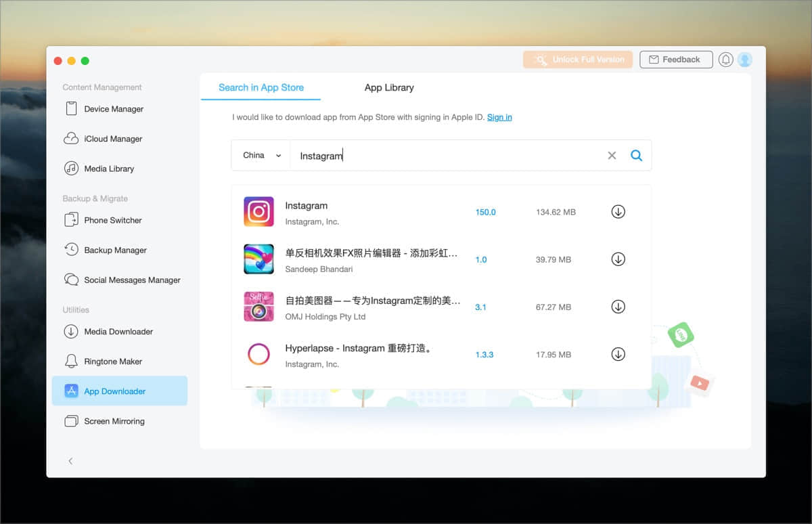Click the 17.95 MB size value
This screenshot has width=812, height=524.
(x=554, y=354)
